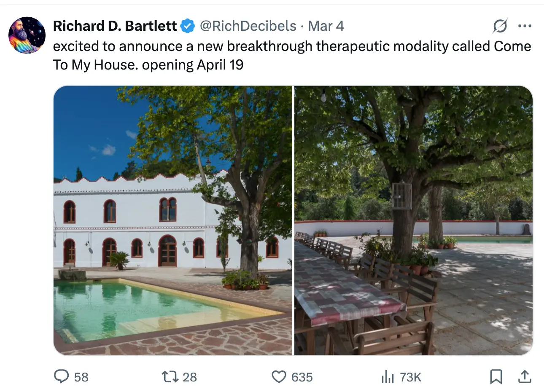
Task: Click the 73K views count
Action: point(410,377)
